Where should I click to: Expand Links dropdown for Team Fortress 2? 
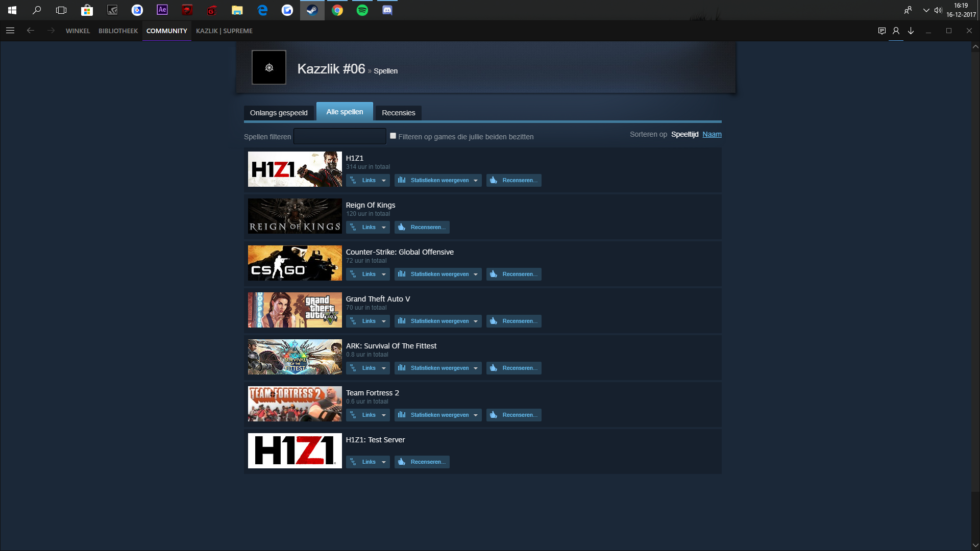click(368, 415)
